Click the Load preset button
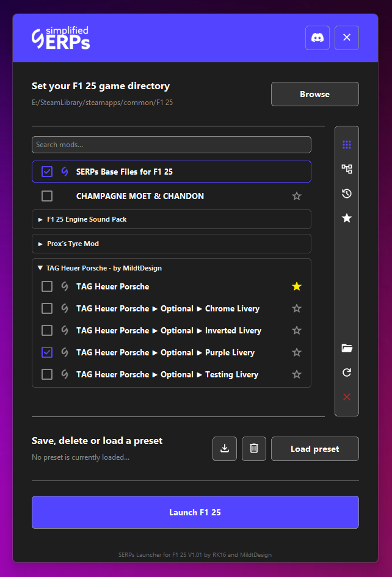Screen dimensions: 392x577 [315, 449]
